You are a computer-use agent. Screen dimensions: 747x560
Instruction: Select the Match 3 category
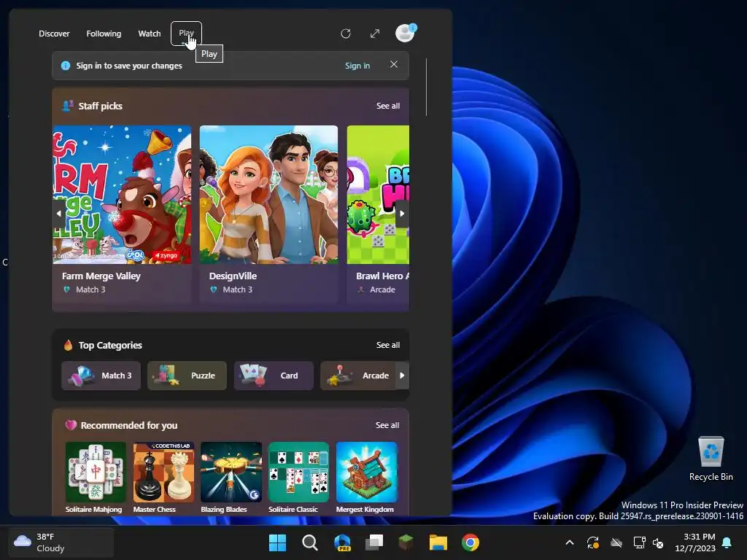coord(101,376)
